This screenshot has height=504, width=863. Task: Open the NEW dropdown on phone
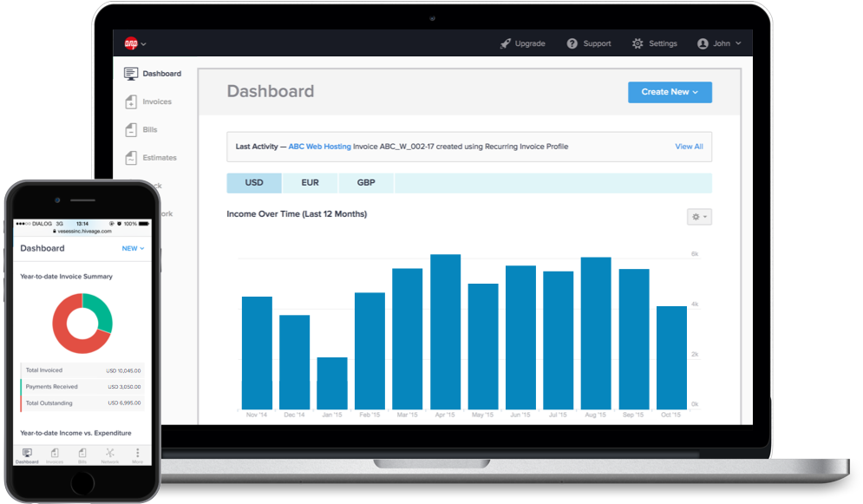(134, 249)
